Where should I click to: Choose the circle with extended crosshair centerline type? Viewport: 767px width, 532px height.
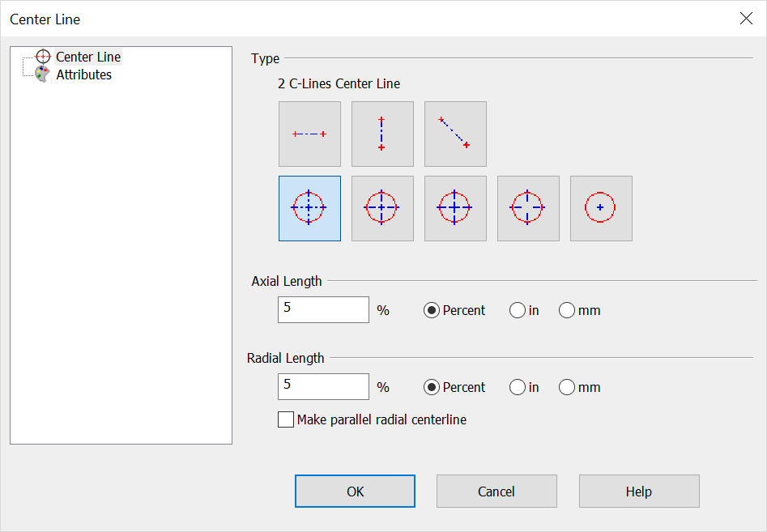(382, 207)
